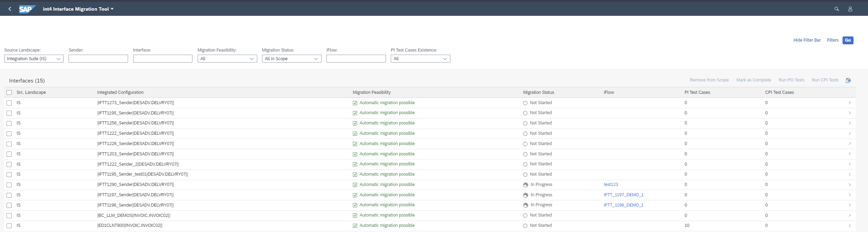Open int4 Interface Migration Tool menu
The width and height of the screenshot is (868, 232).
tap(78, 9)
